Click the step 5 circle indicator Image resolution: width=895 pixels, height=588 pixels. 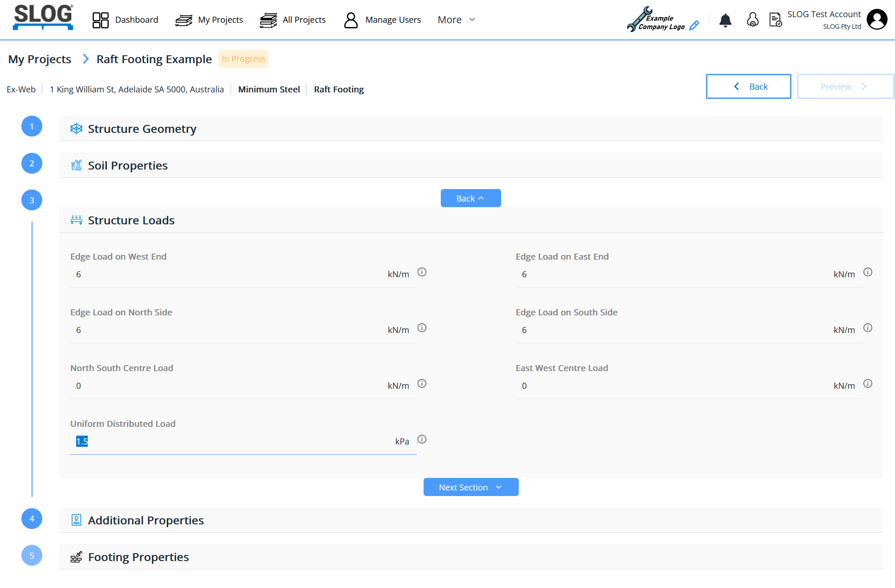click(32, 555)
